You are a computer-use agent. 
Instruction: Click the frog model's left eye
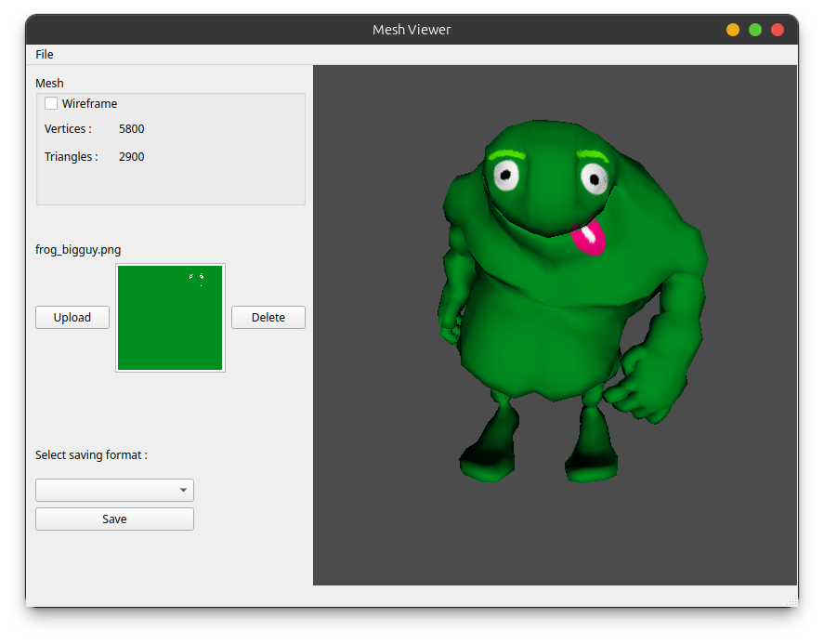point(506,174)
